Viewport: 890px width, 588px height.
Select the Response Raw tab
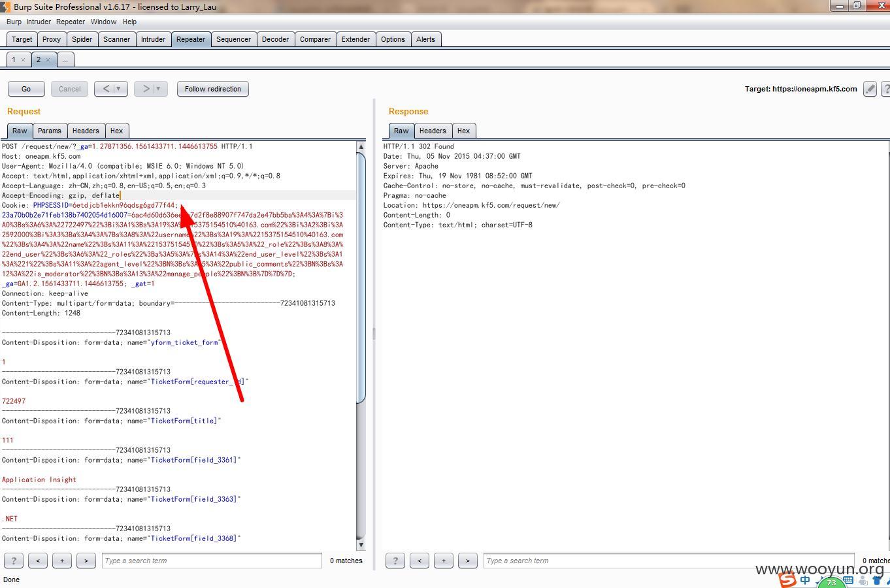click(x=401, y=131)
